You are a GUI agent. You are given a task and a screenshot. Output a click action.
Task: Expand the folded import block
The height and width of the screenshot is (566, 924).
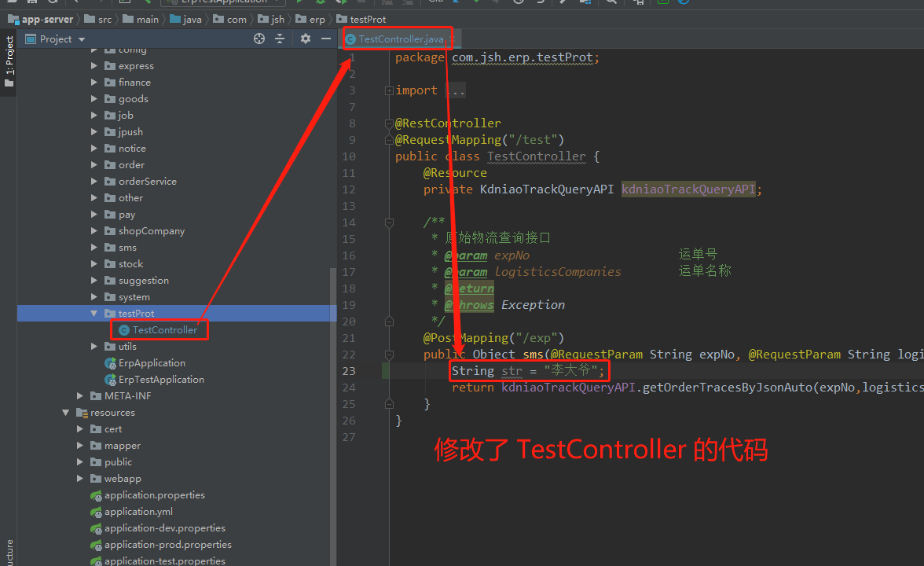pos(389,91)
